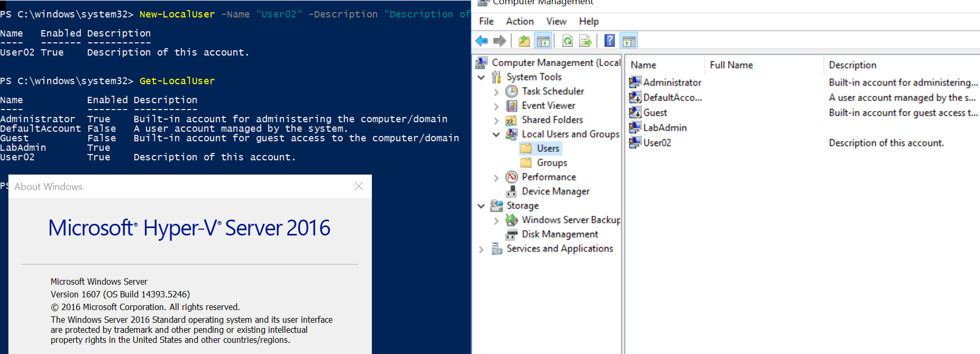The height and width of the screenshot is (354, 980).
Task: Click the Refresh toolbar icon
Action: click(x=567, y=41)
